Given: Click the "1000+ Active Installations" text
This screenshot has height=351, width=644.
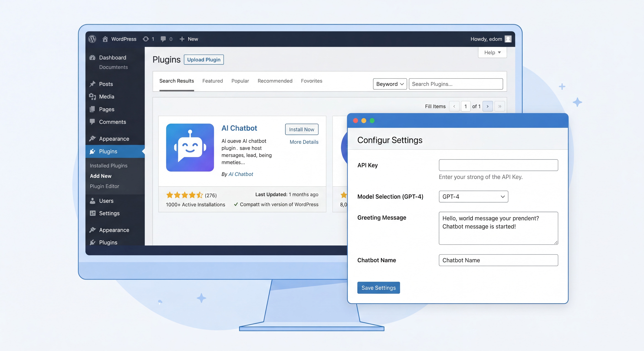Looking at the screenshot, I should point(195,205).
